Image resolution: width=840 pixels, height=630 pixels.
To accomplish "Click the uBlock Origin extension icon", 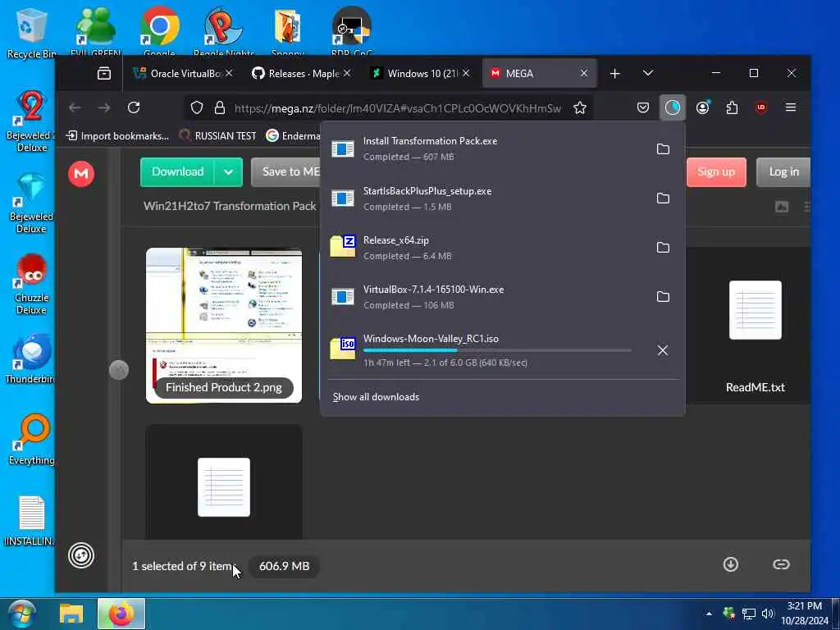I will point(761,107).
